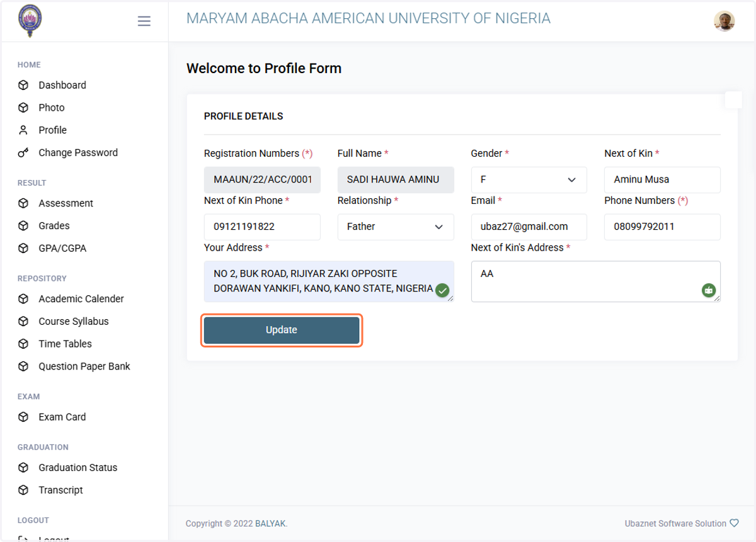This screenshot has width=756, height=542.
Task: Click the PROFILE DETAILS heading
Action: tap(244, 116)
